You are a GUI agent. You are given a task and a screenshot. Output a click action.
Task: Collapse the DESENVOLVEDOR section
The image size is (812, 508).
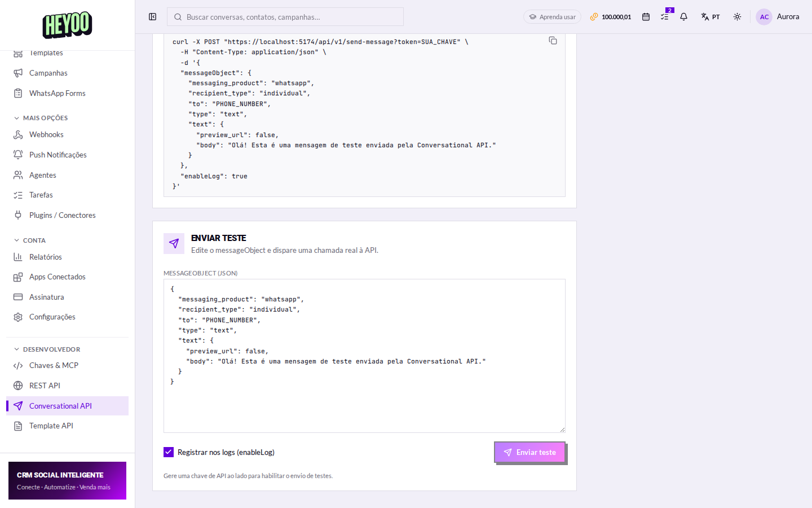[47, 349]
